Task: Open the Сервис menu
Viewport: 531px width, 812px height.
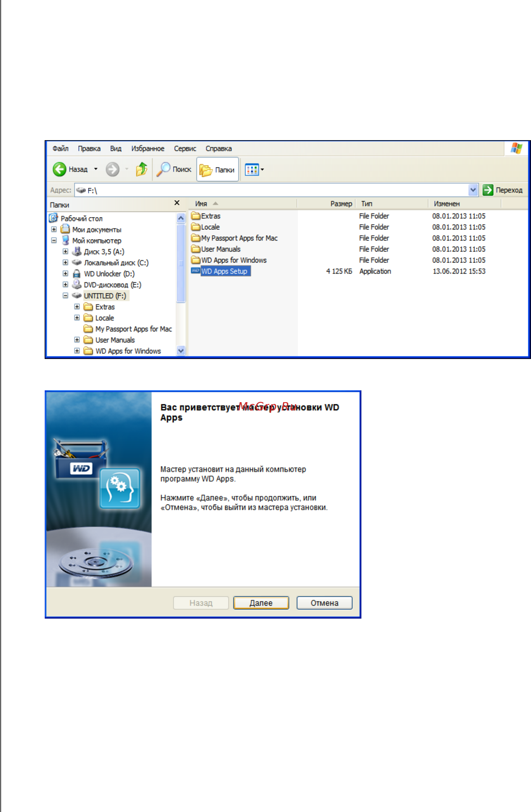Action: tap(185, 149)
